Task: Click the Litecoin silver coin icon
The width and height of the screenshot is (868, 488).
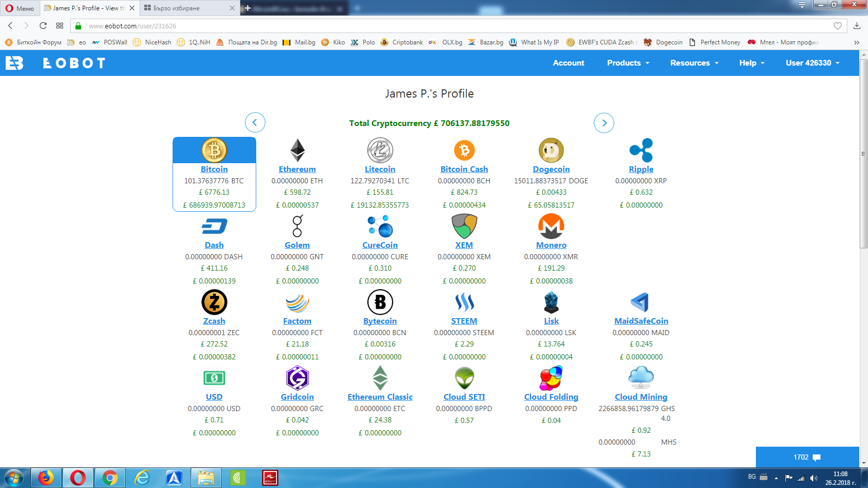Action: pyautogui.click(x=380, y=150)
